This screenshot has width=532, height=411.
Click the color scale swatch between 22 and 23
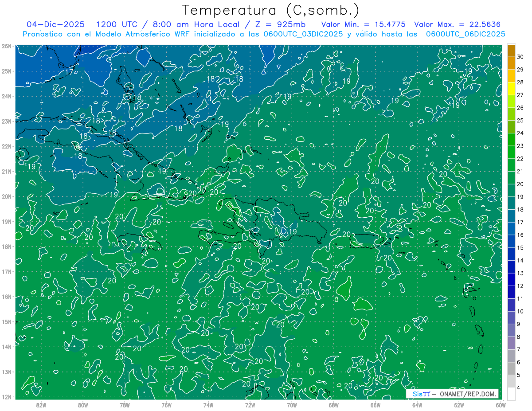pyautogui.click(x=511, y=152)
